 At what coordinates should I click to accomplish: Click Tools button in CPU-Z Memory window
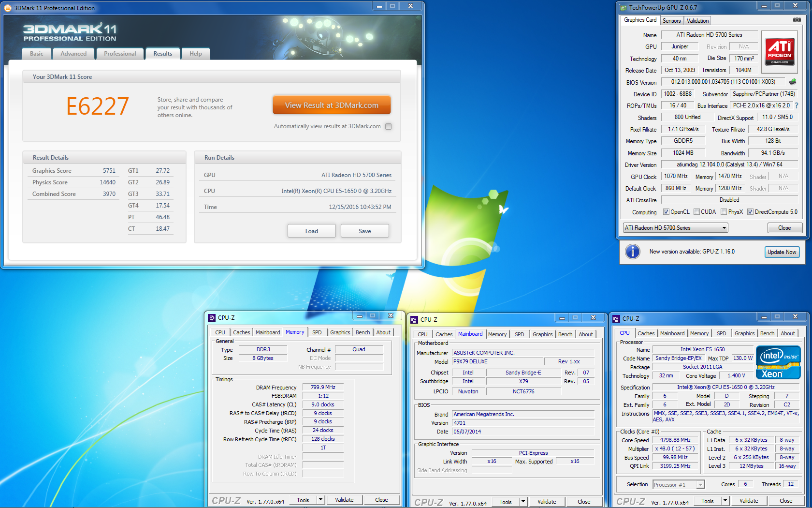[x=303, y=500]
